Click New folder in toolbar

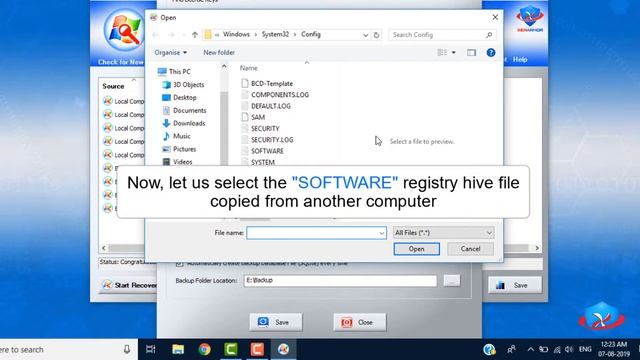tap(219, 53)
